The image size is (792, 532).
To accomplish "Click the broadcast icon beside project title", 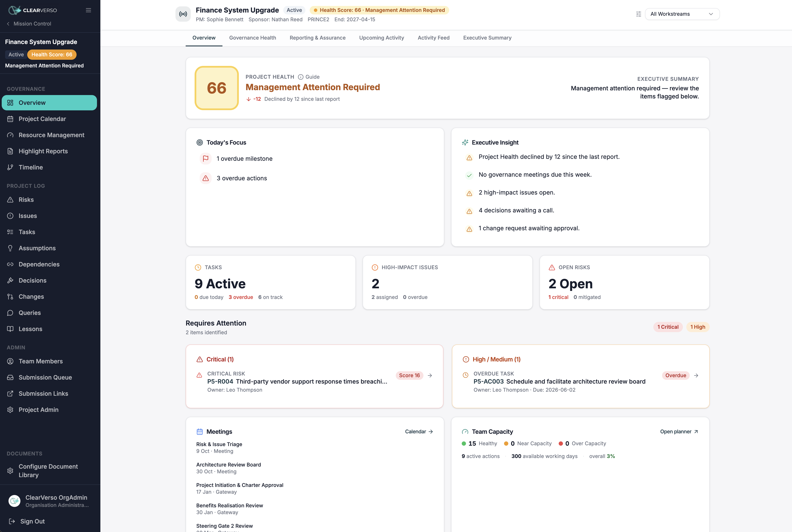I will 183,14.
